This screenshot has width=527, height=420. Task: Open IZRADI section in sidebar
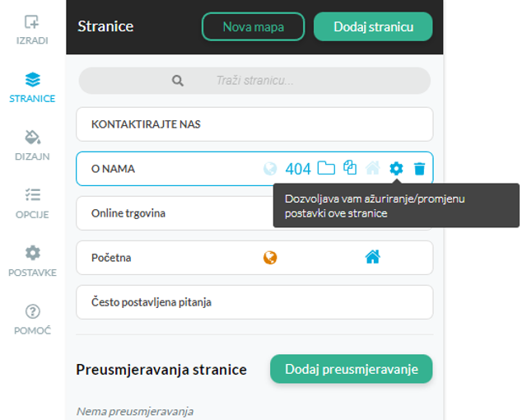point(32,30)
